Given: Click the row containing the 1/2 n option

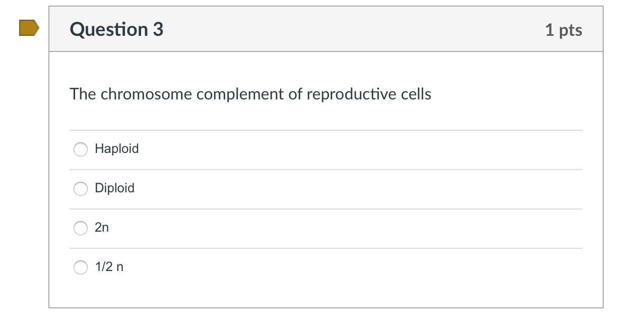Looking at the screenshot, I should 326,267.
